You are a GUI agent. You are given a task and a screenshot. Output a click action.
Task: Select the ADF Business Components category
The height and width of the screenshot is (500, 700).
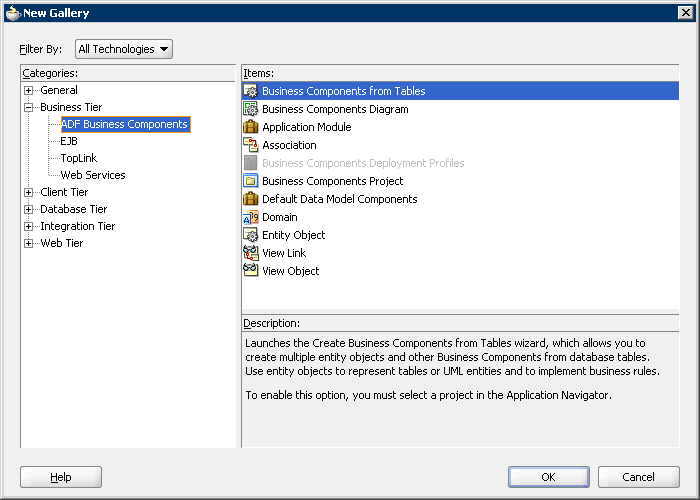click(125, 124)
